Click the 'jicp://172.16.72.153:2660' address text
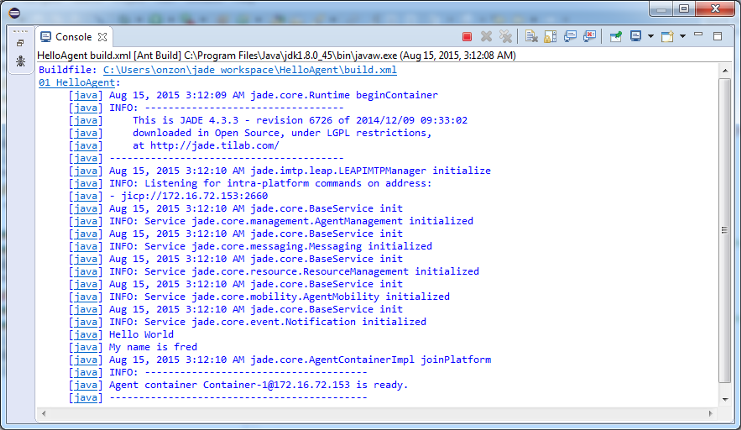 (194, 196)
